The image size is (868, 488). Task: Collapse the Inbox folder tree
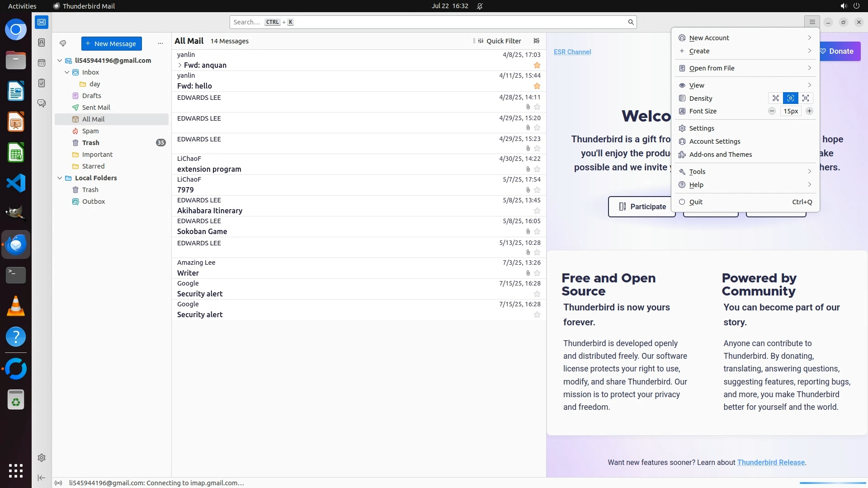tap(67, 72)
